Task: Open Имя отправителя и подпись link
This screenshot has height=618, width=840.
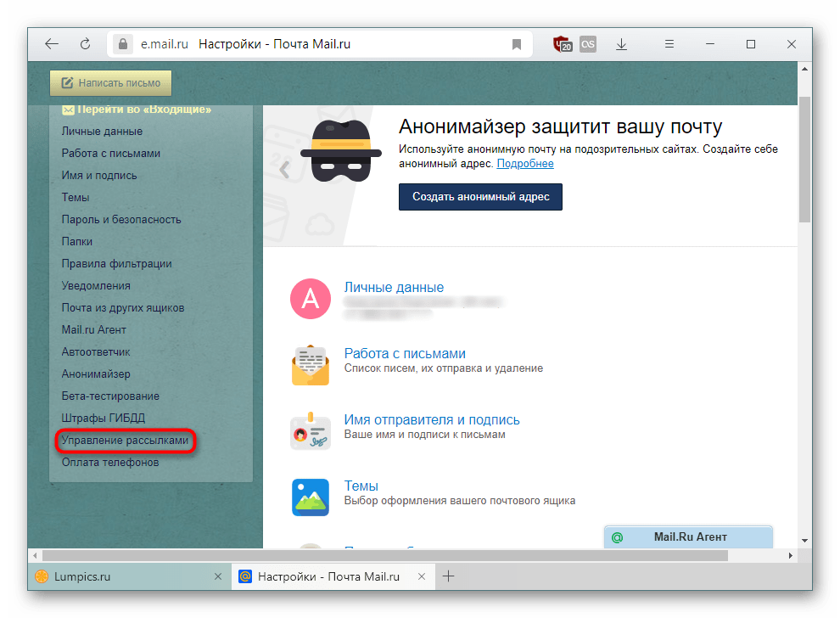Action: (x=432, y=419)
